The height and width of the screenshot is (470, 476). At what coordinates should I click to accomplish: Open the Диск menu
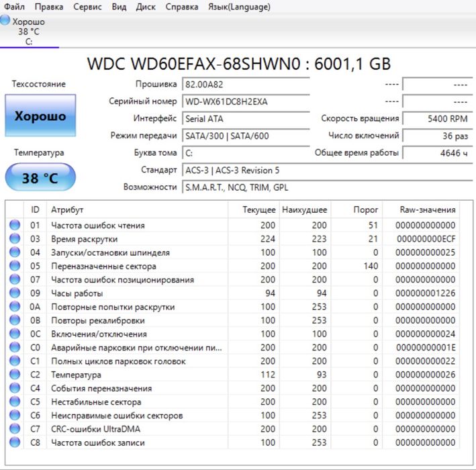pyautogui.click(x=146, y=7)
